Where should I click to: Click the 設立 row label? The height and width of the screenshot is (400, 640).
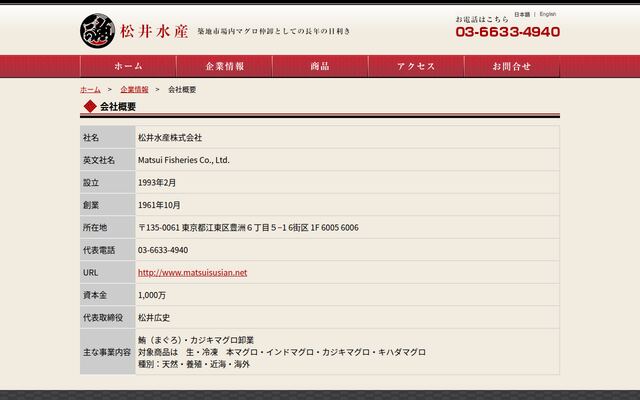(91, 182)
